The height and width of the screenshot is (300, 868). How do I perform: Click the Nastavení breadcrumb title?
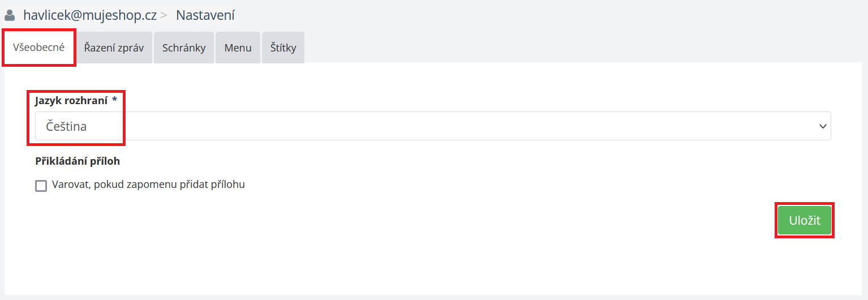(205, 15)
